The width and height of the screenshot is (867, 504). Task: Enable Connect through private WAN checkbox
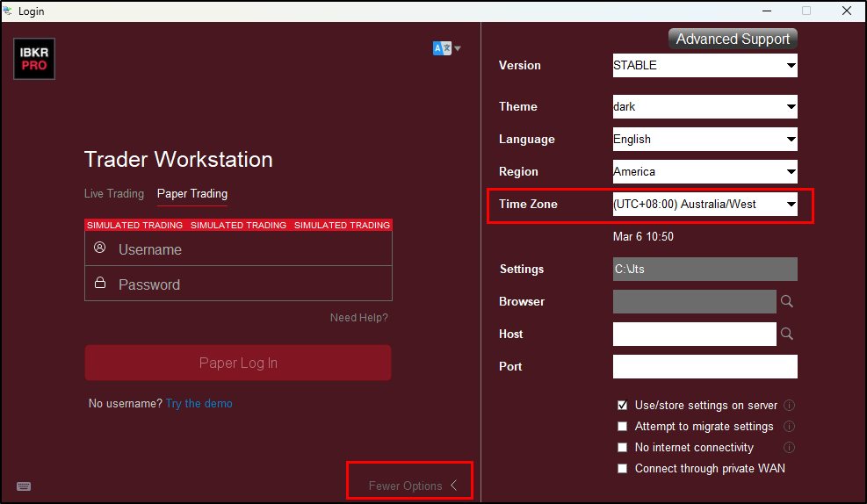coord(623,468)
